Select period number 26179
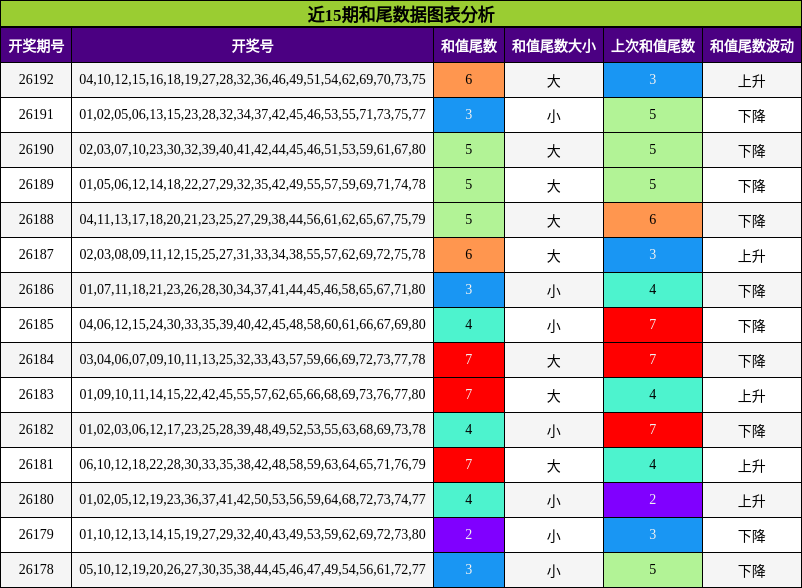This screenshot has width=802, height=588. 36,534
